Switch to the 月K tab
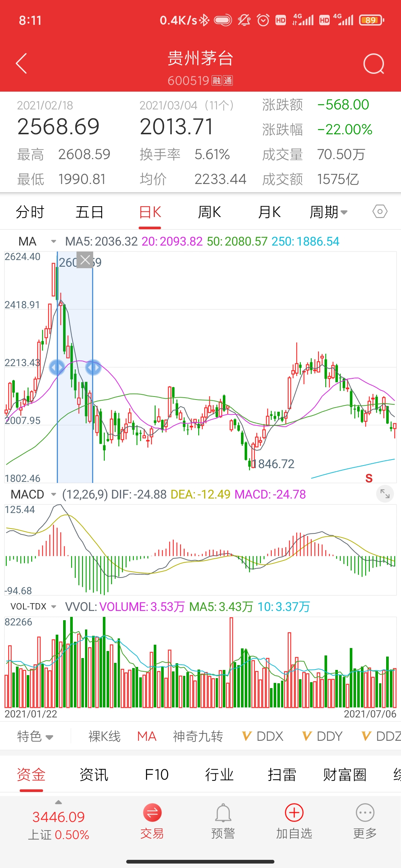The image size is (401, 868). [x=270, y=212]
